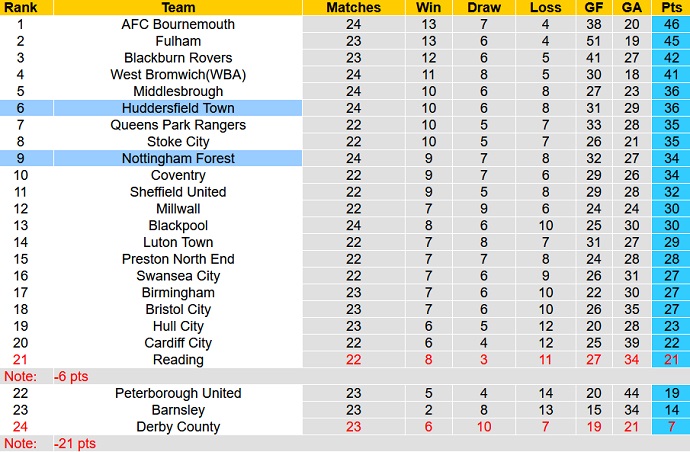Click the Queens Park Rangers team name

(x=178, y=125)
